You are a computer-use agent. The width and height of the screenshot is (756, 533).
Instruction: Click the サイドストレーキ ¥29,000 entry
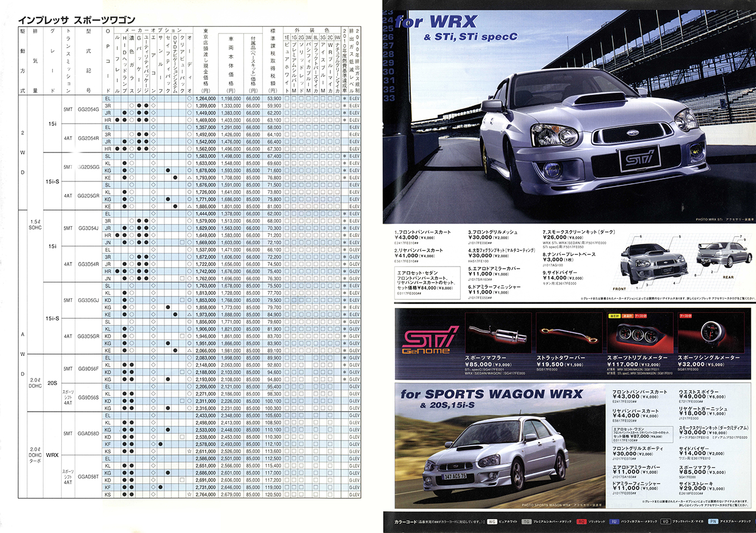pos(702,489)
